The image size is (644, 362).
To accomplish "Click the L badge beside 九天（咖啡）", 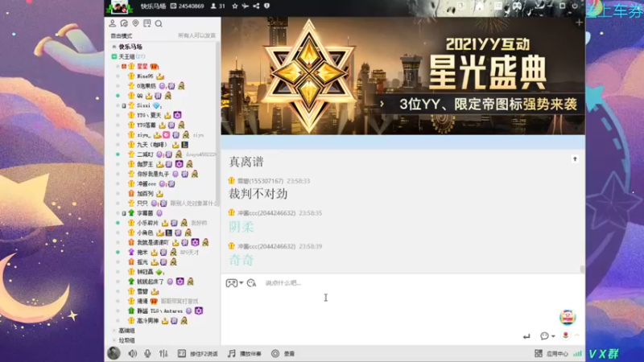I will coord(185,145).
